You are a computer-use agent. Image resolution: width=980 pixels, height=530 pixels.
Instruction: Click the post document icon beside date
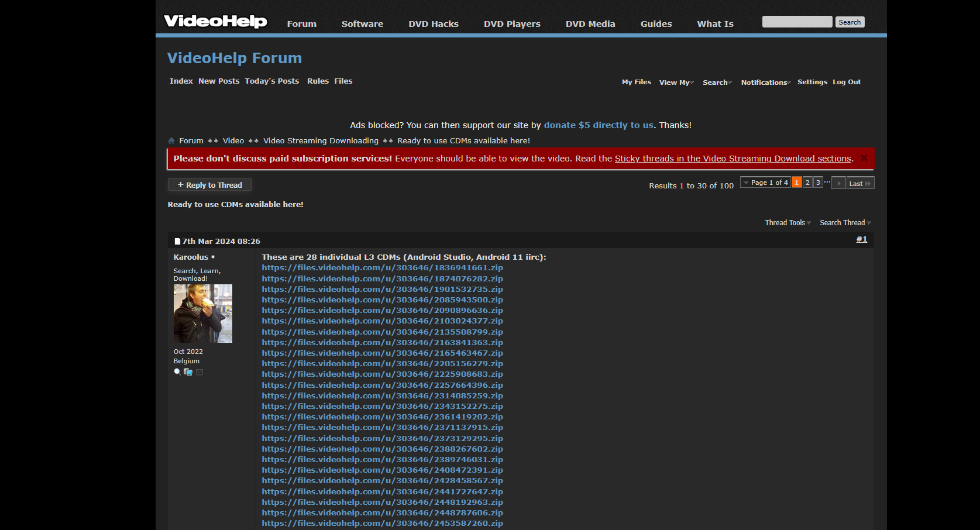point(177,242)
